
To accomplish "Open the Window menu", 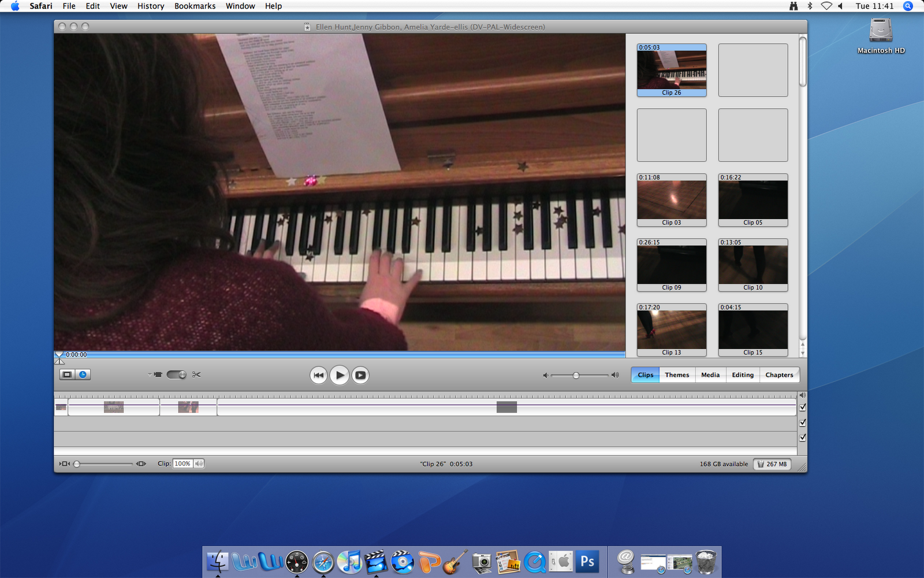I will pos(240,6).
